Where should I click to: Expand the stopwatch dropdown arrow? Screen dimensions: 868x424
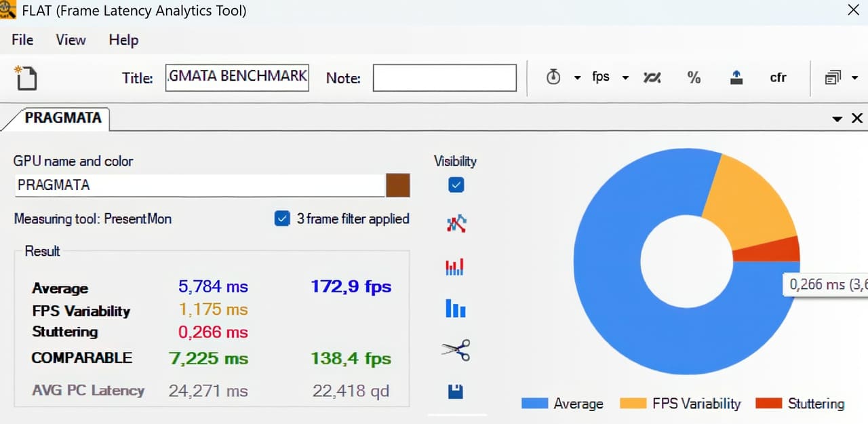(x=578, y=78)
